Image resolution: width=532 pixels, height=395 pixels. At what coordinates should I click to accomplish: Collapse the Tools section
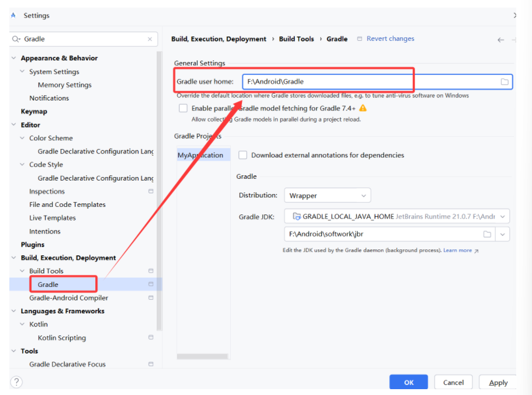13,351
